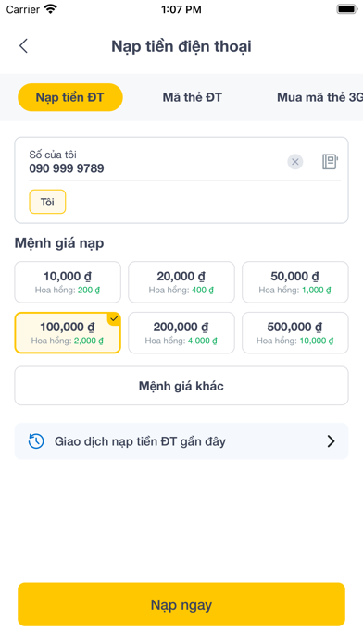Viewport: 363px width, 644px height.
Task: Switch to the Nạp tiền ĐT tab
Action: (69, 97)
